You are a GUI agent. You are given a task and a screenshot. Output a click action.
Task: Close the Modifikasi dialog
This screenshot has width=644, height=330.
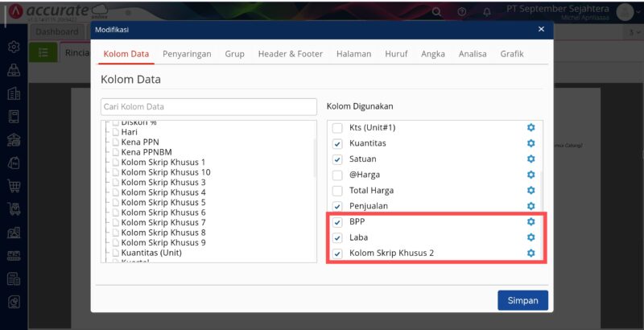(541, 29)
